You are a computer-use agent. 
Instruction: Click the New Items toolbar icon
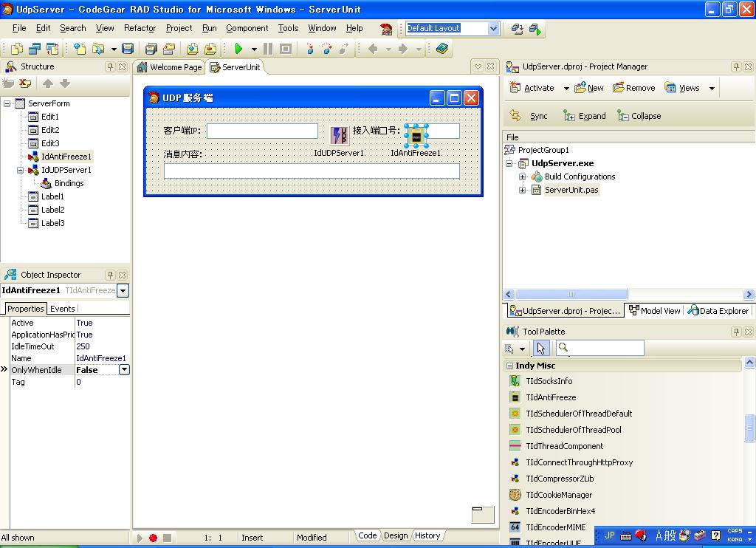(80, 49)
